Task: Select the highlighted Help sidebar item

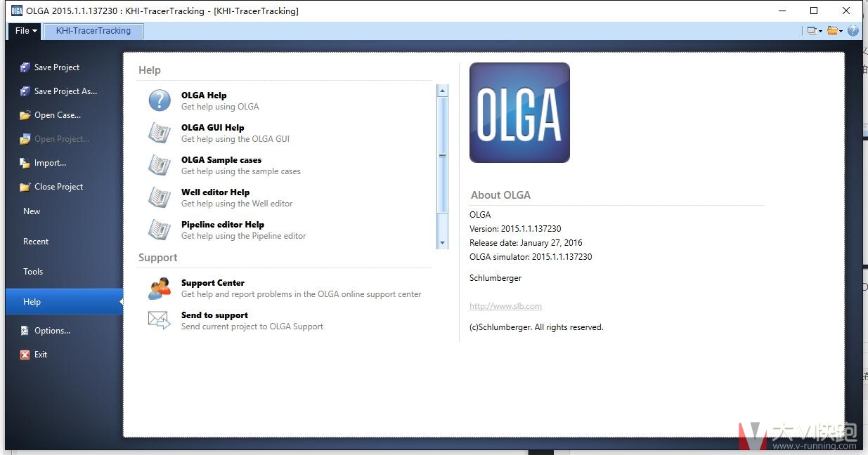Action: [64, 302]
